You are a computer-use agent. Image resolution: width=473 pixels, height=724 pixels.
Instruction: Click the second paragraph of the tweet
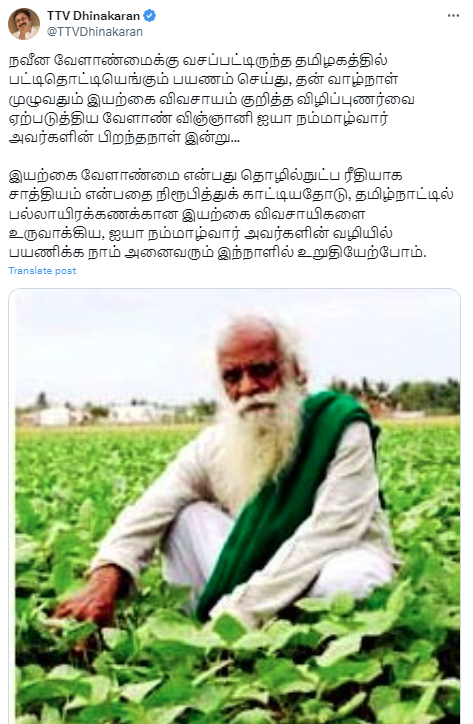(231, 214)
